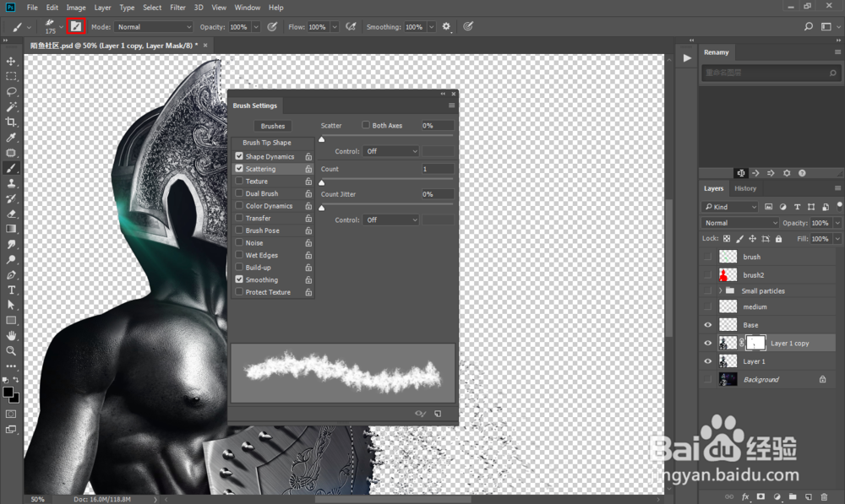Disable Smoothing checkbox in Brush Settings

coord(239,279)
